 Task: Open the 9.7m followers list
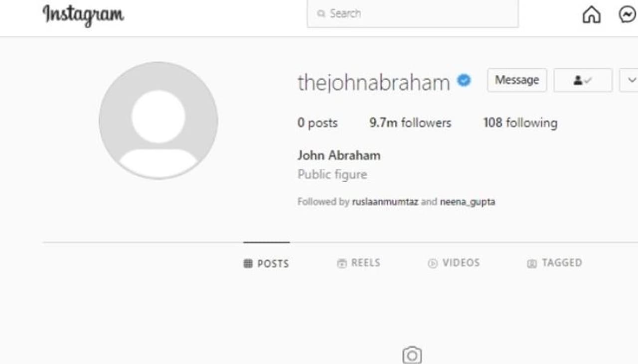coord(410,122)
